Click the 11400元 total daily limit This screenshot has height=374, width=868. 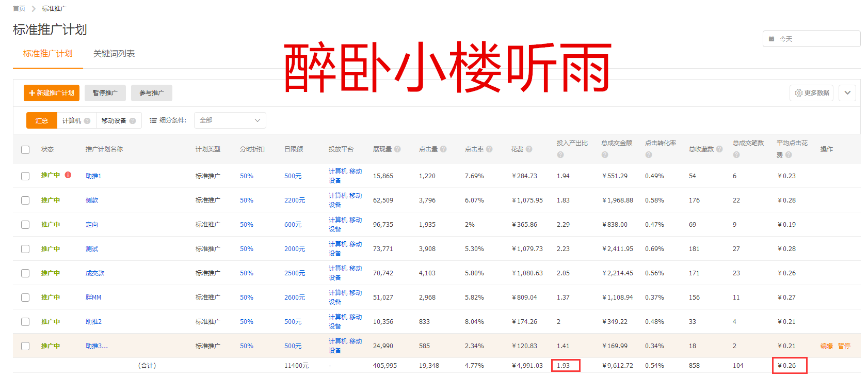coord(296,366)
